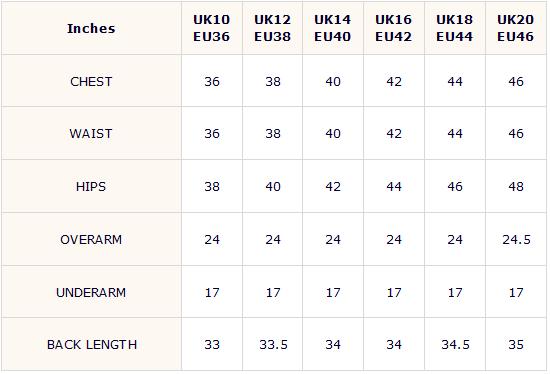Click the 33.5 back length value

tap(273, 345)
